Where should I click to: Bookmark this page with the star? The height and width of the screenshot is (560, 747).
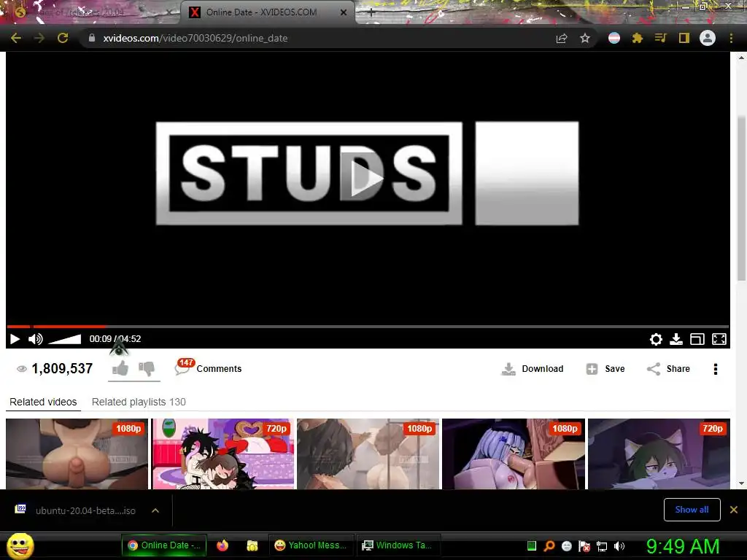click(x=585, y=38)
